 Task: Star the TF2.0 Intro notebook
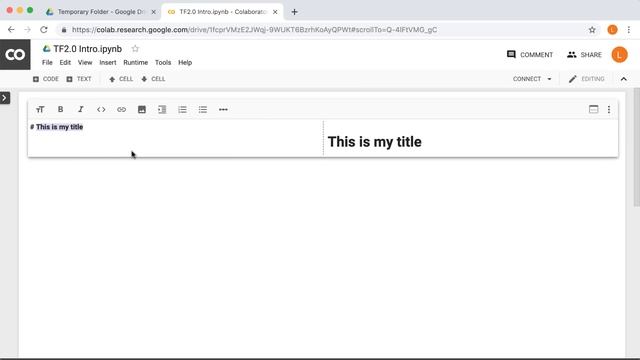point(135,49)
